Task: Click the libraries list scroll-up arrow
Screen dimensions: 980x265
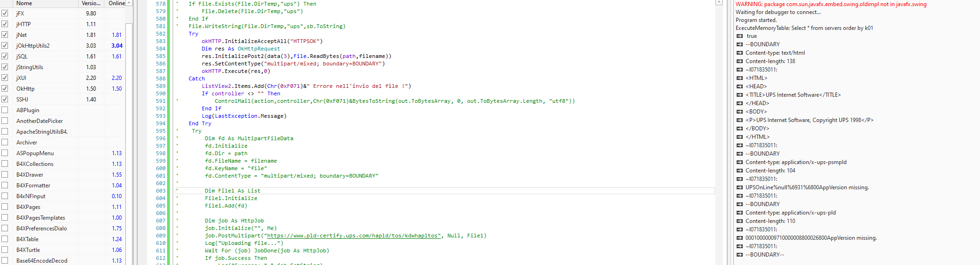Action: click(129, 3)
